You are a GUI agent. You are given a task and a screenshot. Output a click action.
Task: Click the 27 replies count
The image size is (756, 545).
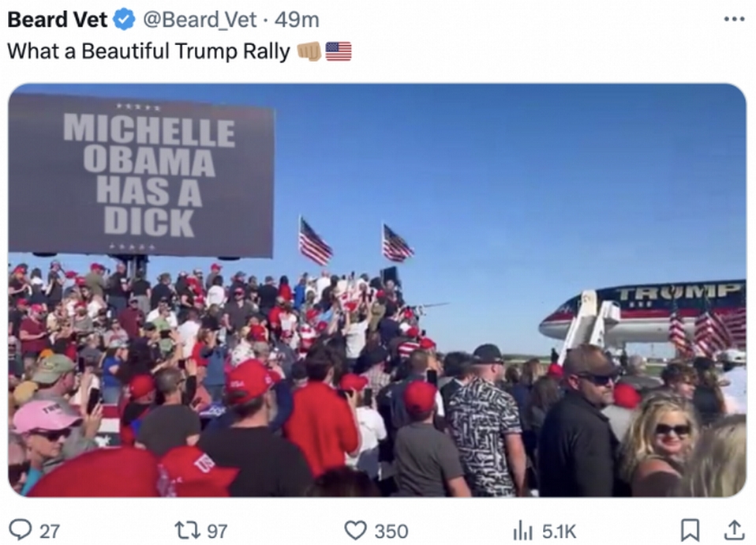[50, 532]
